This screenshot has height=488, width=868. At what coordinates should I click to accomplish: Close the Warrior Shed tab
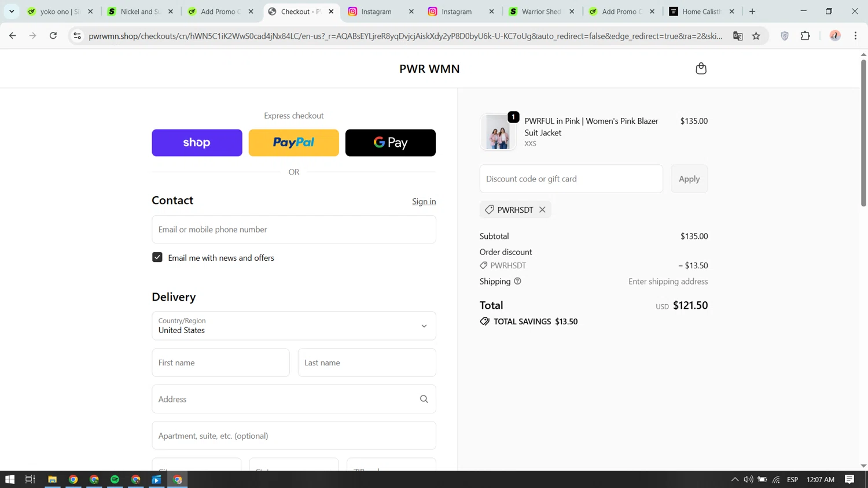(x=572, y=12)
